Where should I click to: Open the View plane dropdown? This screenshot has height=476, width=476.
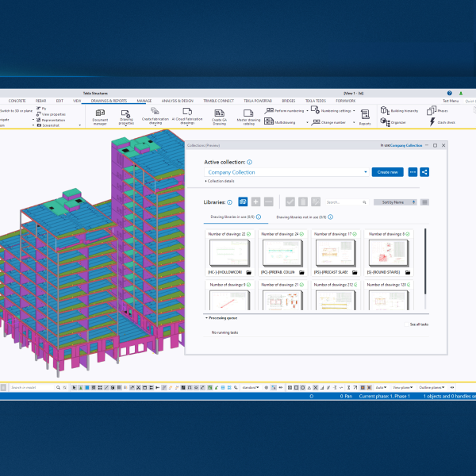click(x=402, y=387)
